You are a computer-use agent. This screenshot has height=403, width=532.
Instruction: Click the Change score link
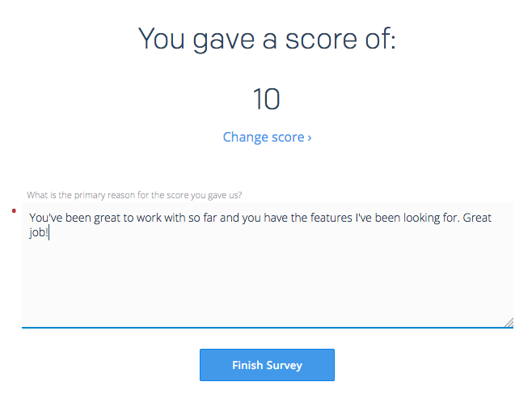point(266,137)
